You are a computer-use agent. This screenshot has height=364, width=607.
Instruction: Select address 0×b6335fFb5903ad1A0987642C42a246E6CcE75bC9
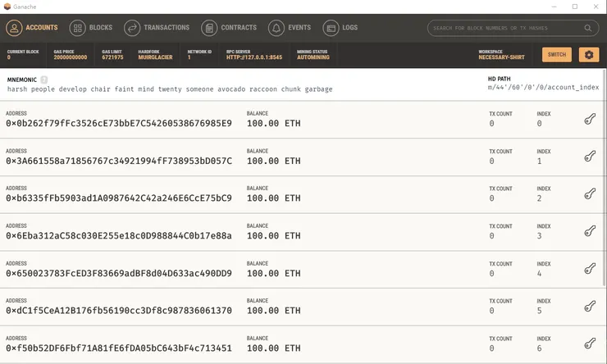click(119, 198)
